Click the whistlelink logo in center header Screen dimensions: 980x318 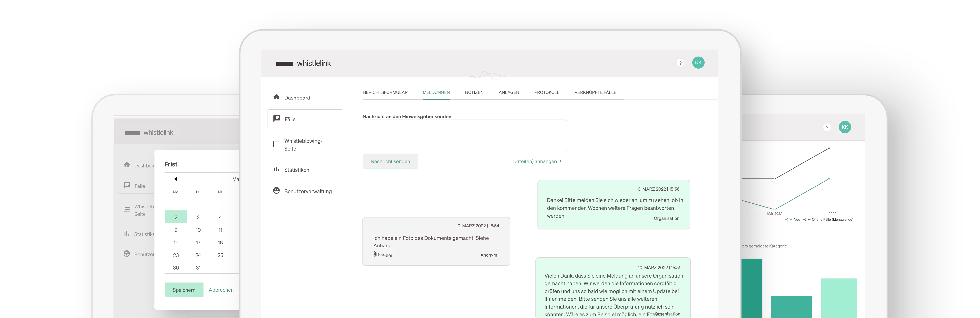(x=304, y=63)
